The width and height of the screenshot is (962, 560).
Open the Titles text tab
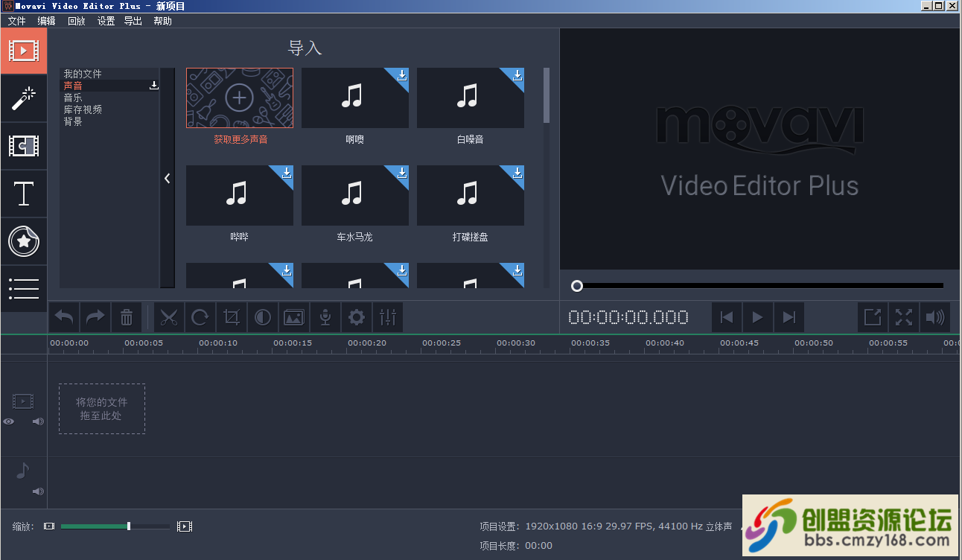(24, 194)
